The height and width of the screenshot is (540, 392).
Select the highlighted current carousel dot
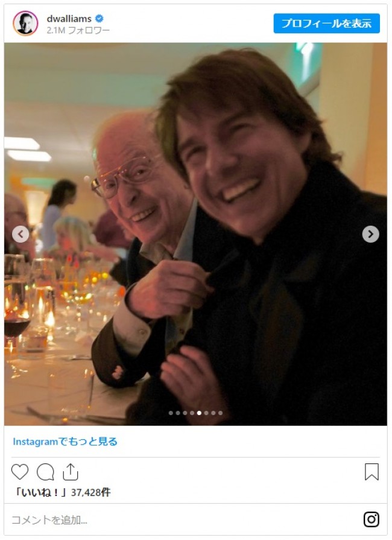click(x=199, y=413)
